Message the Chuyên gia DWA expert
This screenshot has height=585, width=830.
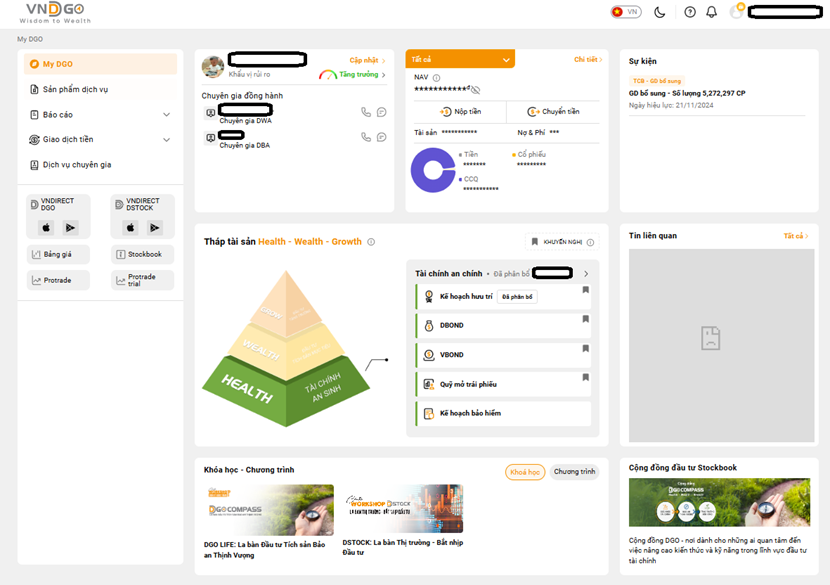[382, 112]
